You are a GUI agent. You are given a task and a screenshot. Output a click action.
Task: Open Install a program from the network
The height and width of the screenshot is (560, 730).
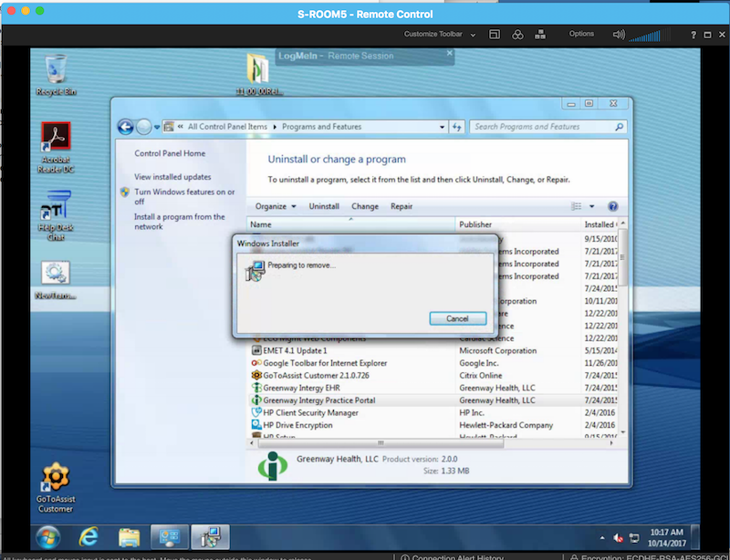coord(179,222)
